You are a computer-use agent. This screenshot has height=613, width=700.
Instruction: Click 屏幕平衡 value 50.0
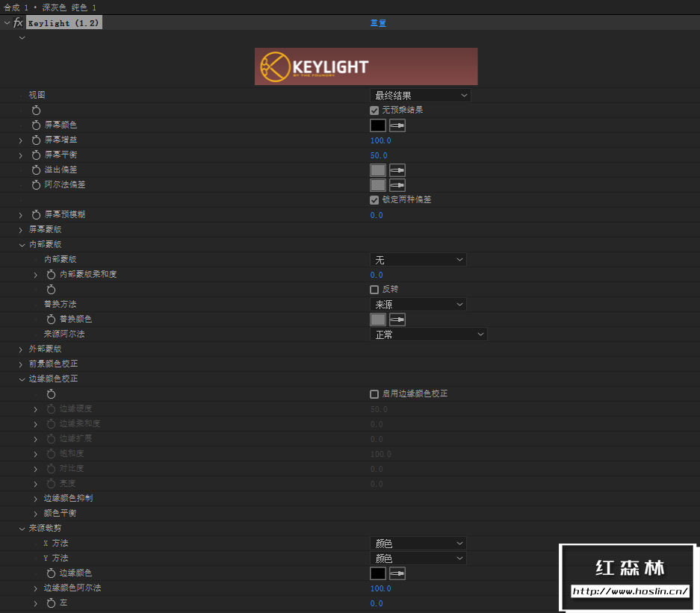(379, 155)
